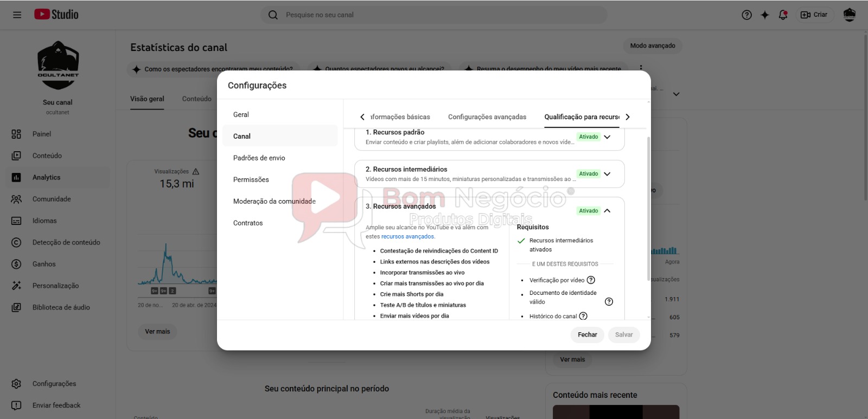Open the recursos avançados link

click(408, 236)
